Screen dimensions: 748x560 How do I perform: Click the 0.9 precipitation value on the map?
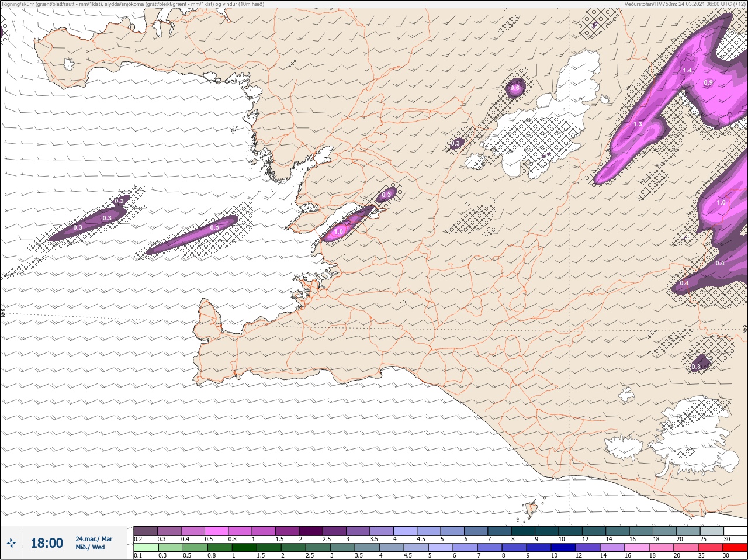coord(708,82)
